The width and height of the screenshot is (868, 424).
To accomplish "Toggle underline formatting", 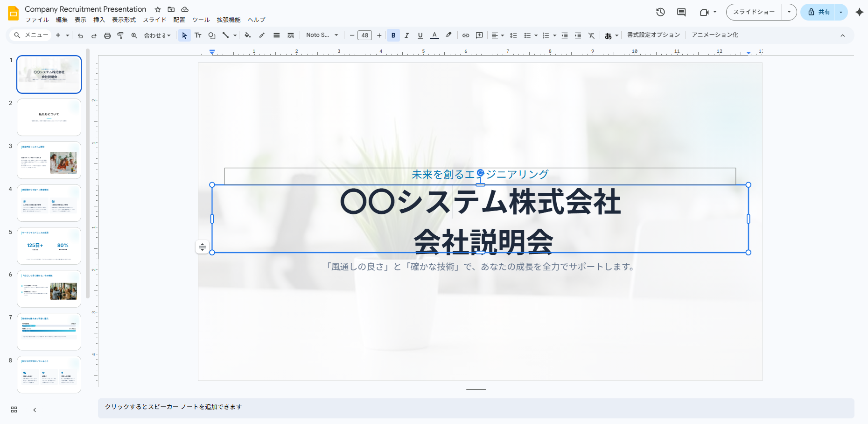I will tap(420, 35).
